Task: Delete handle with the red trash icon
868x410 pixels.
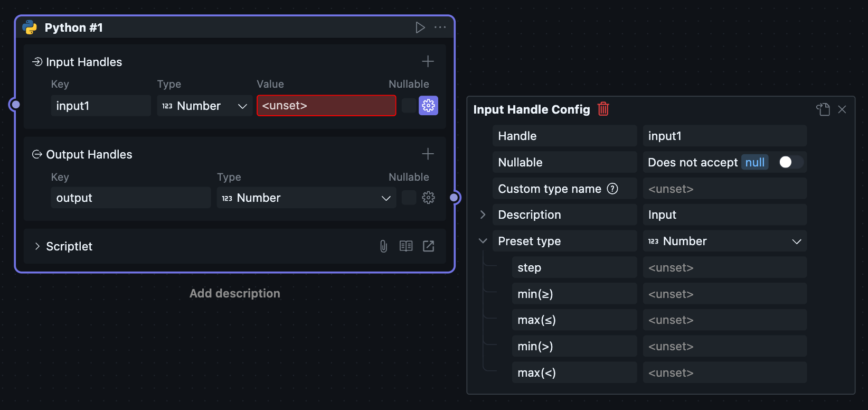Action: click(603, 109)
